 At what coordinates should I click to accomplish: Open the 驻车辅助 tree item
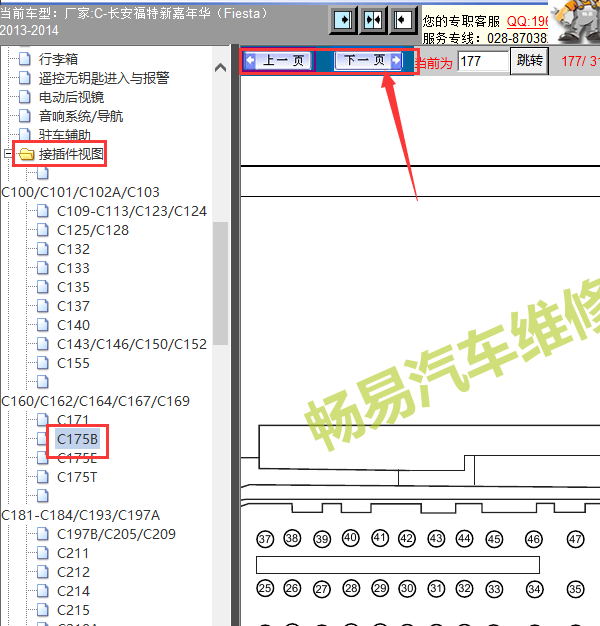tap(65, 135)
